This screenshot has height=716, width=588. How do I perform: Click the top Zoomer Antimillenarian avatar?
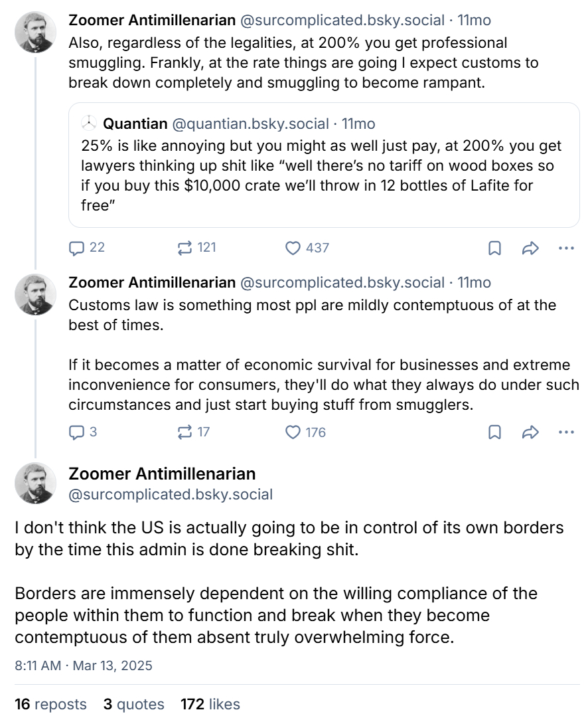pyautogui.click(x=36, y=33)
